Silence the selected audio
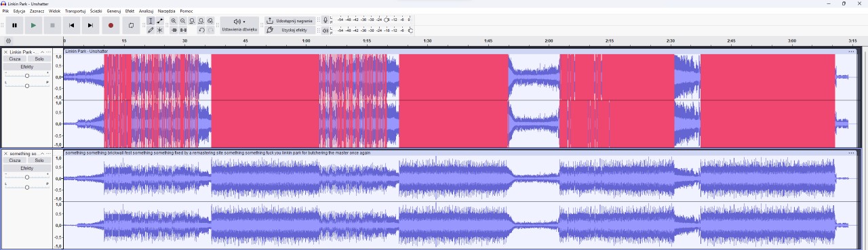 click(x=183, y=30)
